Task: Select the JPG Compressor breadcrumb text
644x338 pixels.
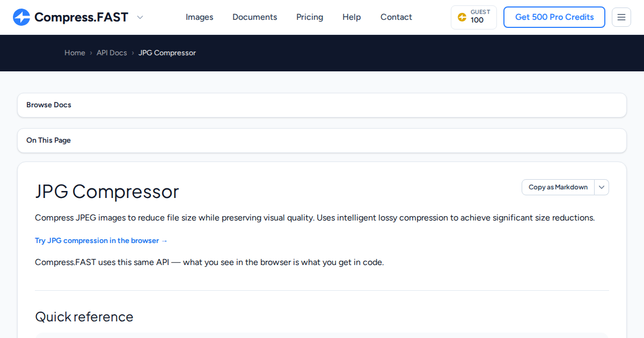Action: coord(167,53)
